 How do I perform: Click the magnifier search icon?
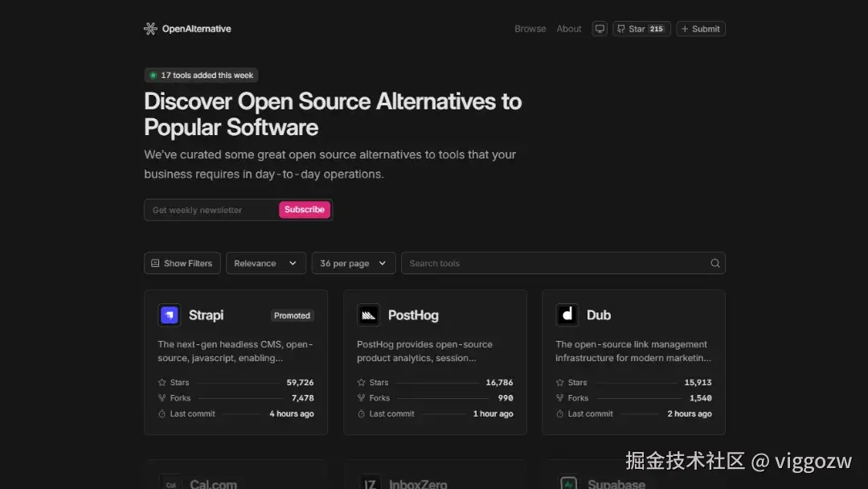click(714, 263)
